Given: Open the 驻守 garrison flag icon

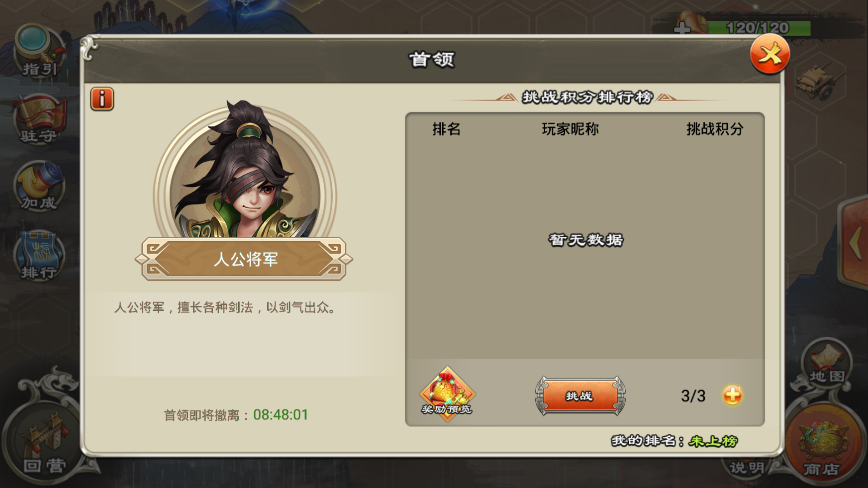Looking at the screenshot, I should (39, 119).
